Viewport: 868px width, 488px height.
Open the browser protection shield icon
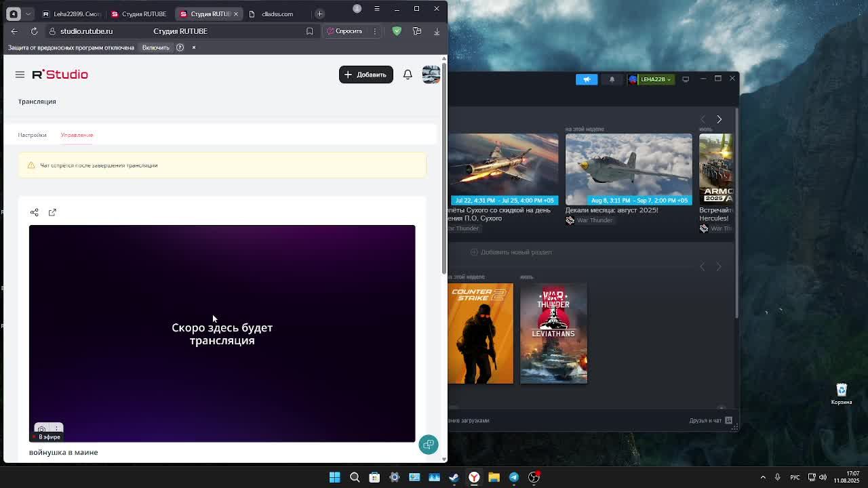397,31
